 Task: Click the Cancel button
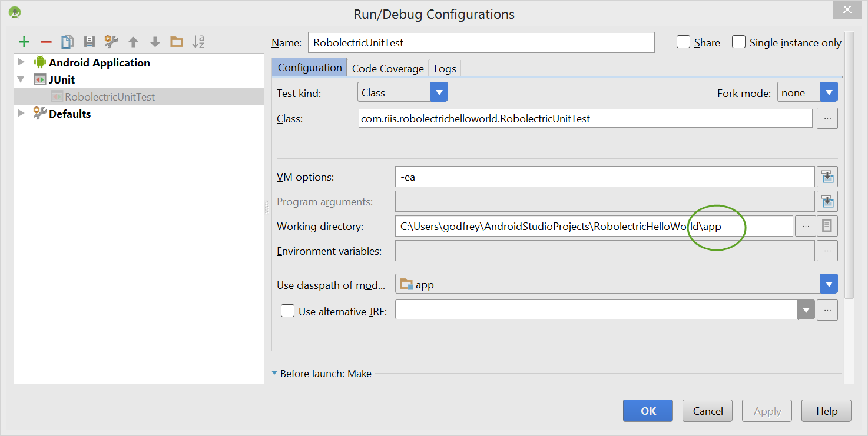coord(707,411)
